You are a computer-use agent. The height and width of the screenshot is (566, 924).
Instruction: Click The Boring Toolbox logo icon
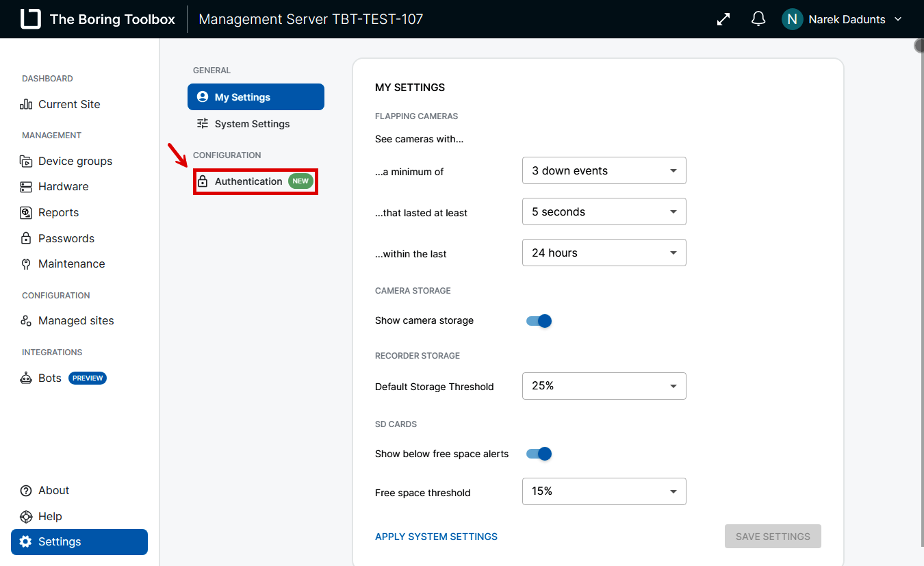pyautogui.click(x=31, y=19)
